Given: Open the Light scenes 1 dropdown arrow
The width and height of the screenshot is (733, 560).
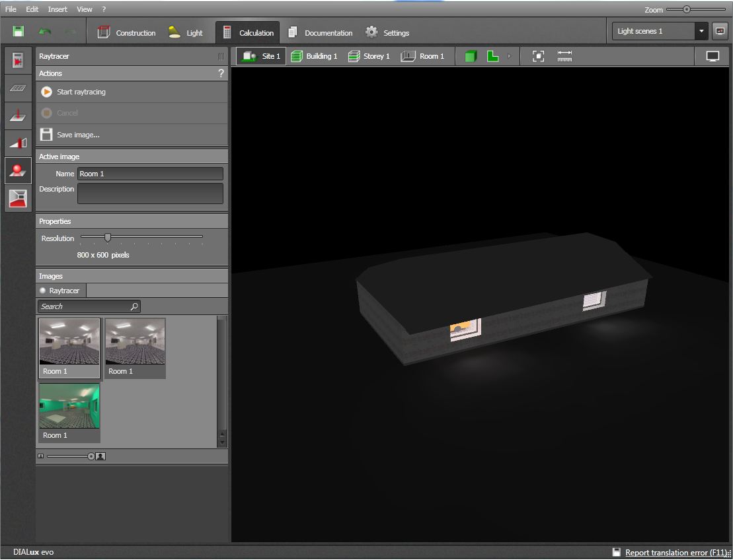Looking at the screenshot, I should tap(701, 31).
